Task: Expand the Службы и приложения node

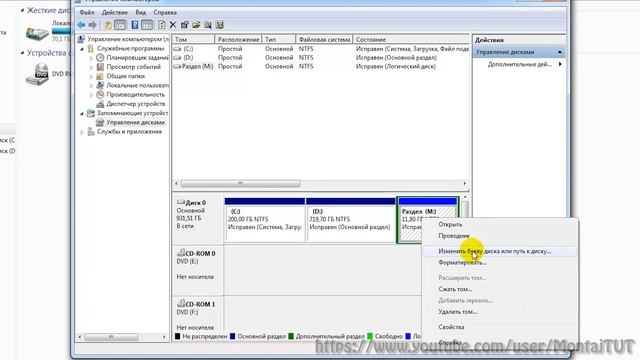Action: coord(82,132)
